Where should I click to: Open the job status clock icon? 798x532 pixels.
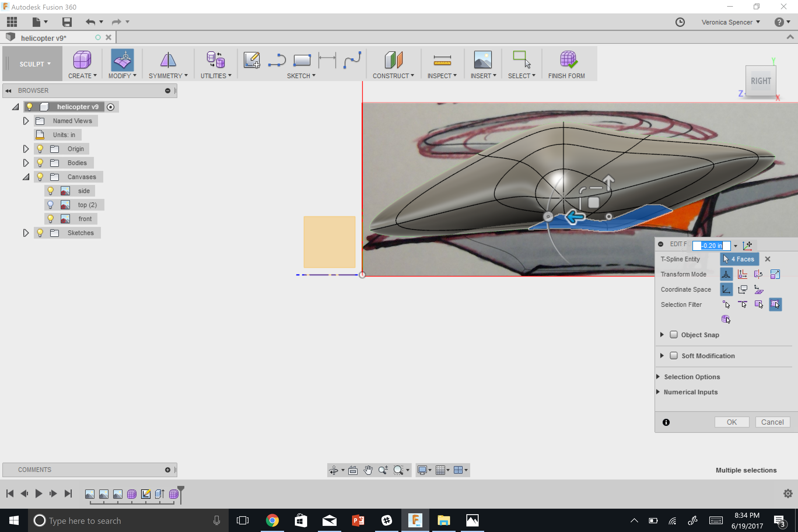[x=680, y=22]
